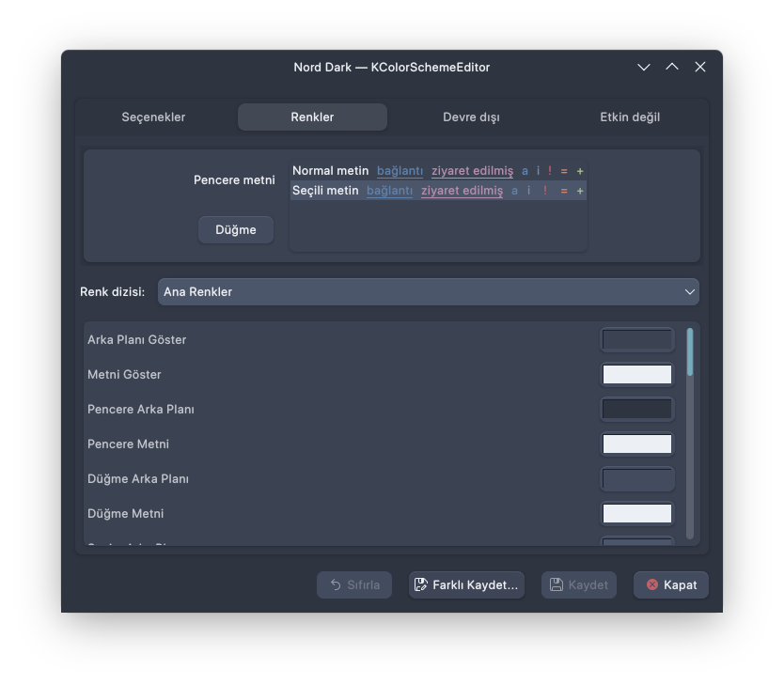Pick color for Arka Planı Göster
The height and width of the screenshot is (685, 784).
point(637,340)
